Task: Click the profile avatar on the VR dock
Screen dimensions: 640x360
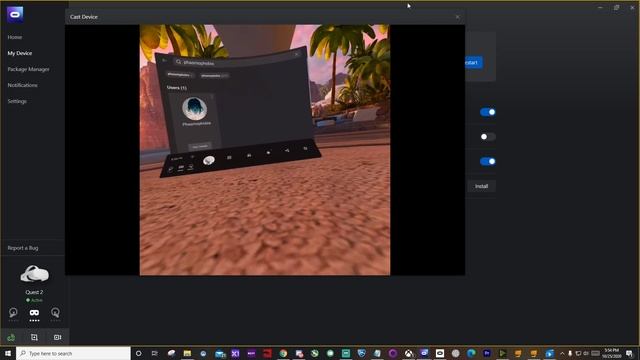Action: click(x=209, y=160)
